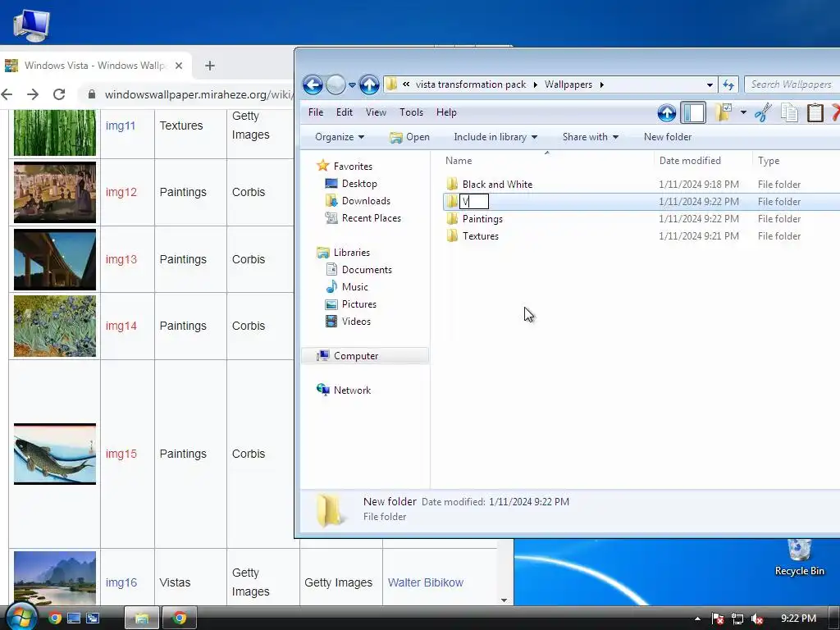The height and width of the screenshot is (630, 840).
Task: Click the koi fish painting thumbnail
Action: click(55, 454)
